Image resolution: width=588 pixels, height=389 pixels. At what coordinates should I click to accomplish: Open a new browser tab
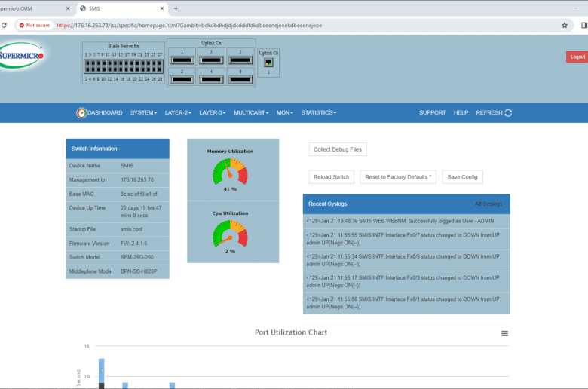[176, 8]
